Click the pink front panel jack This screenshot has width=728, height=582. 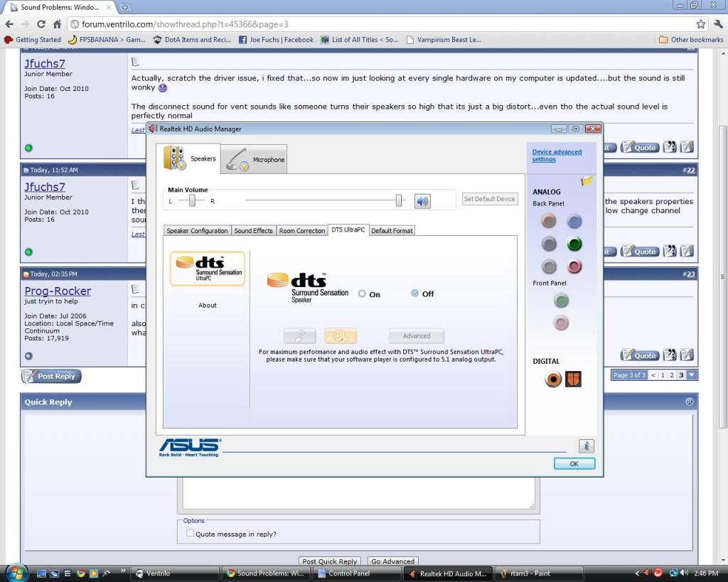click(x=562, y=323)
